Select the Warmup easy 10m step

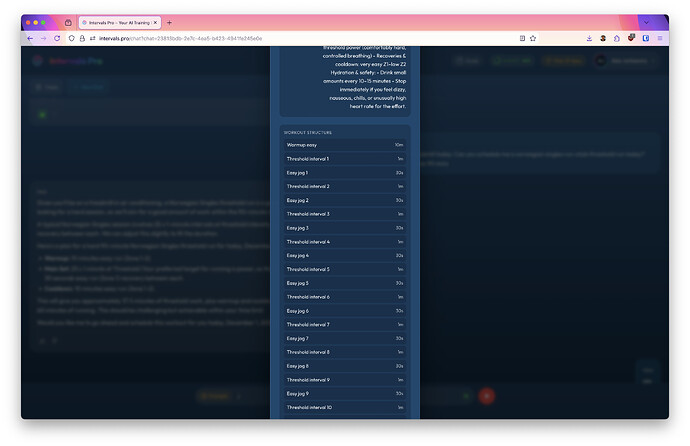point(345,145)
